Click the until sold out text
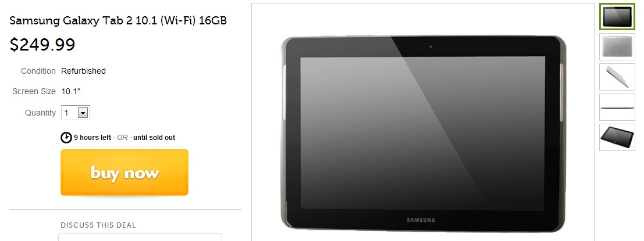The height and width of the screenshot is (241, 644). [x=154, y=138]
